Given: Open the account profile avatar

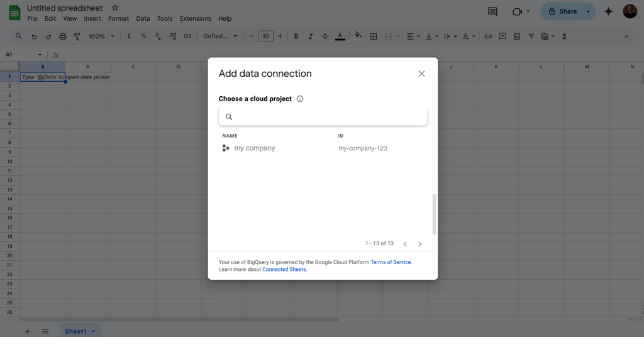Looking at the screenshot, I should 630,11.
